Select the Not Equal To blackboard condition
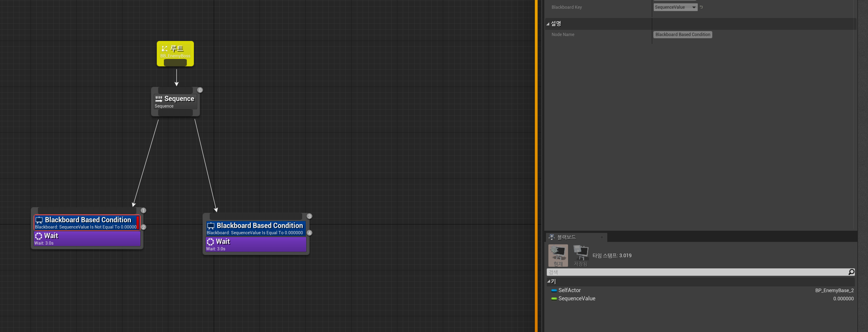Viewport: 868px width, 332px height. [86, 222]
